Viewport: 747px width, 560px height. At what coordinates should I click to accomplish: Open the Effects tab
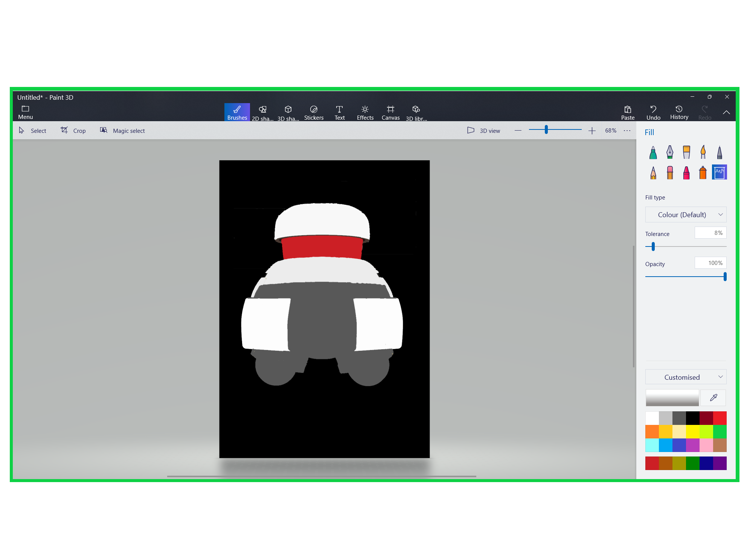pyautogui.click(x=365, y=112)
